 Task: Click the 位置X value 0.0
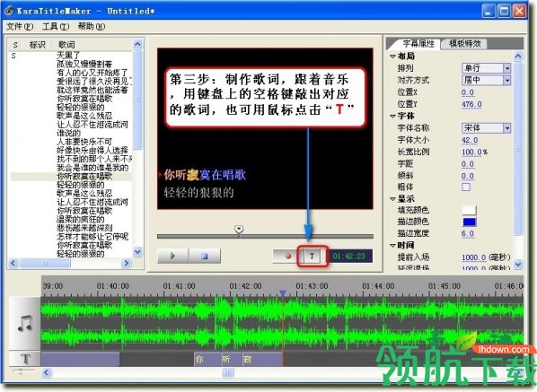[x=468, y=92]
